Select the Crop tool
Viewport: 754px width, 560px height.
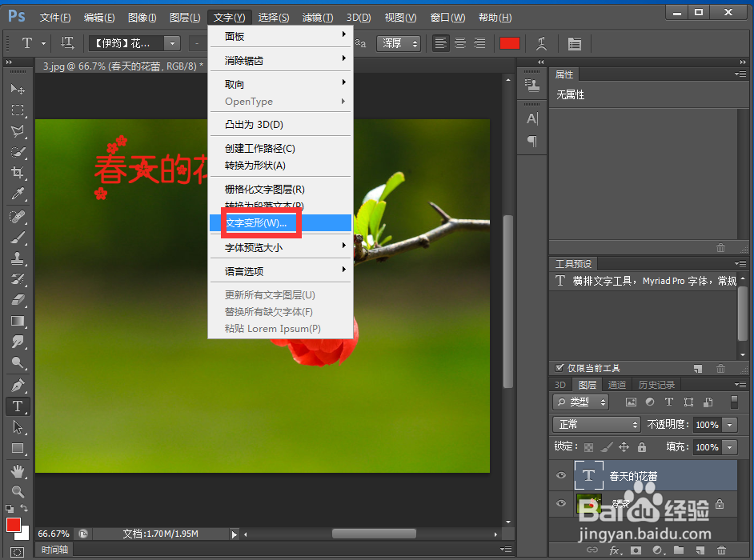pyautogui.click(x=18, y=172)
